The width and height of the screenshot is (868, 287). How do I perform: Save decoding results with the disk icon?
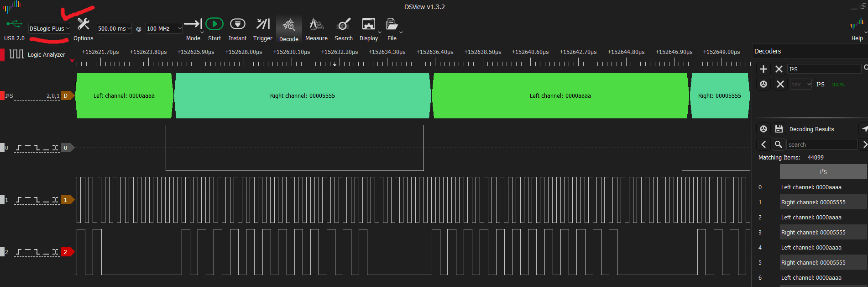[x=779, y=129]
